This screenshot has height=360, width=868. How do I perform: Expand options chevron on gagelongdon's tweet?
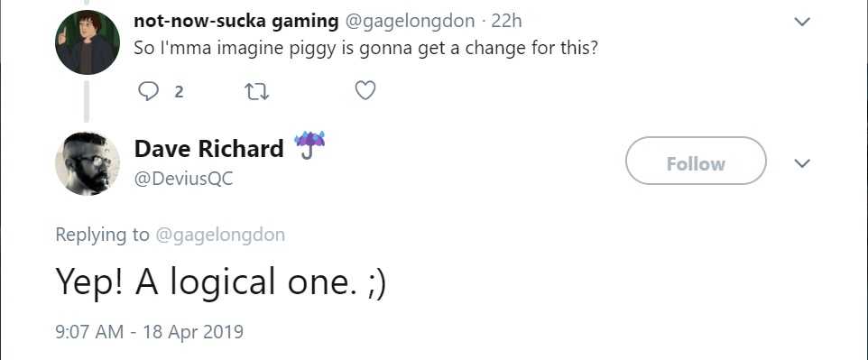tap(802, 22)
